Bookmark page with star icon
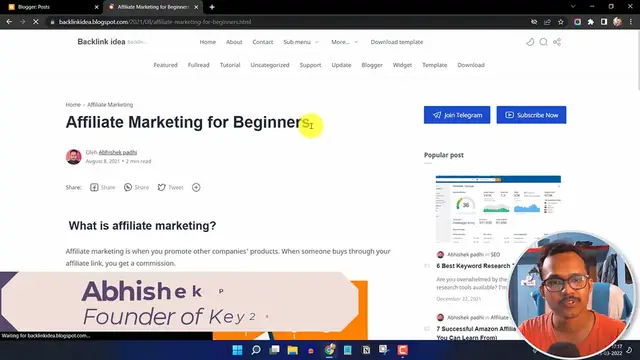The height and width of the screenshot is (360, 640). point(561,22)
